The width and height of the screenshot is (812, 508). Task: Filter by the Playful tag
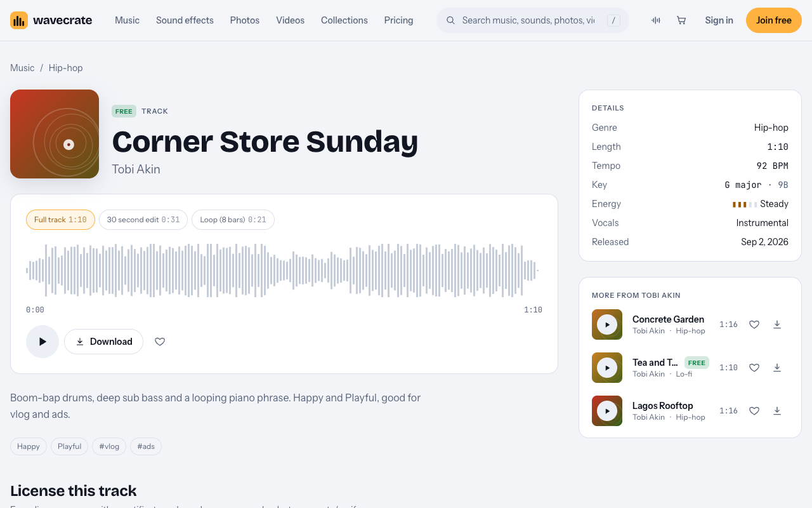point(70,446)
